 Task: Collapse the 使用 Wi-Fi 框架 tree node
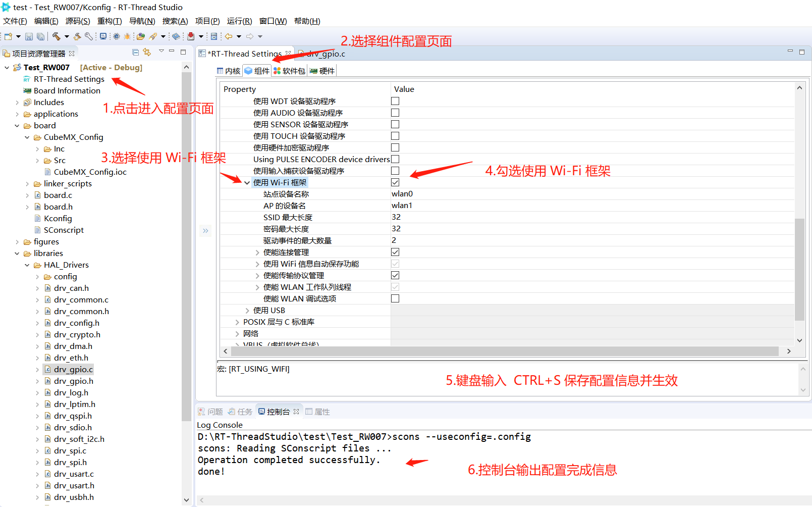pyautogui.click(x=247, y=182)
